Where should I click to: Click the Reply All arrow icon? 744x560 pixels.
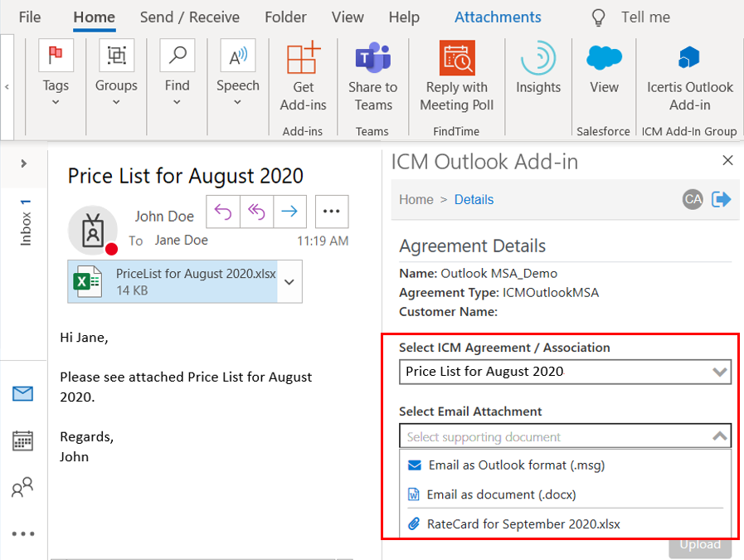click(256, 212)
